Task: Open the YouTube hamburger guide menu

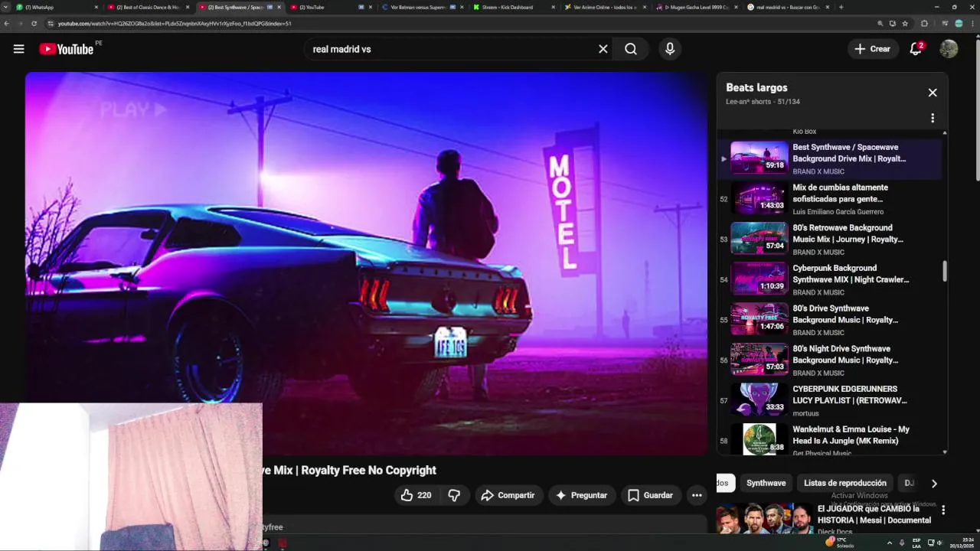Action: pyautogui.click(x=18, y=49)
